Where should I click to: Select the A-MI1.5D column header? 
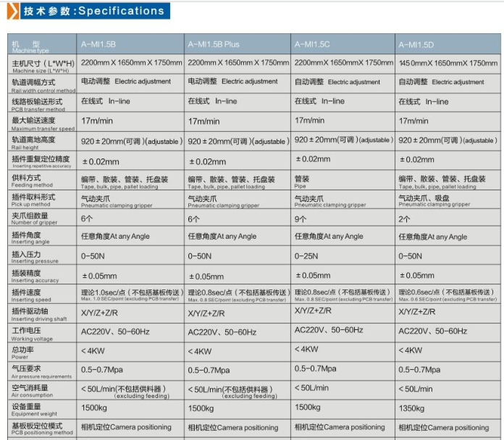[448, 44]
